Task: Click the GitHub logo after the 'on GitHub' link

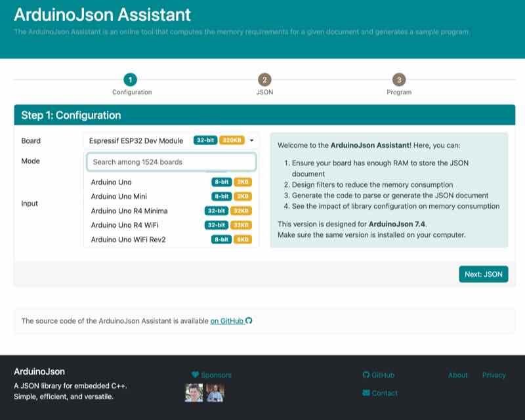Action: pyautogui.click(x=248, y=321)
